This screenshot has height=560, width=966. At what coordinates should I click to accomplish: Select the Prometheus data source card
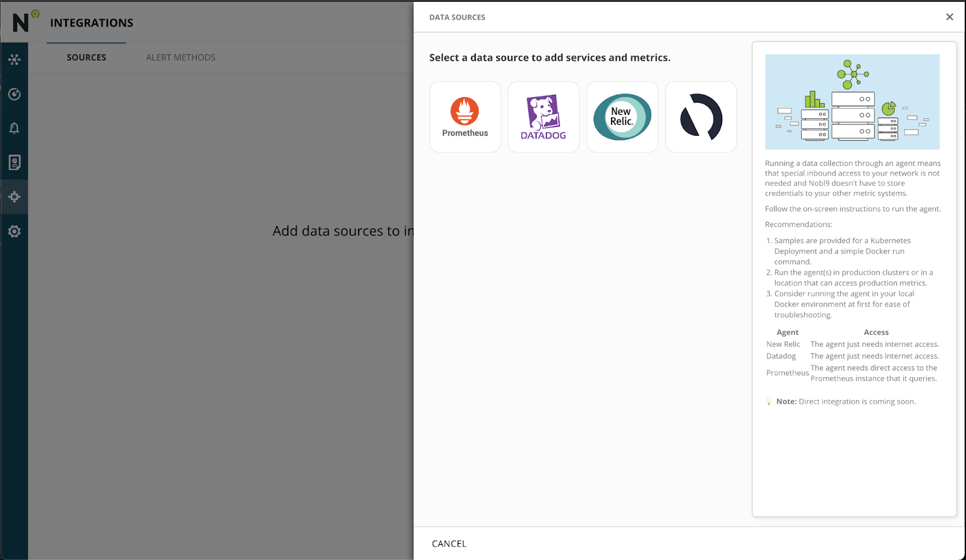click(465, 117)
